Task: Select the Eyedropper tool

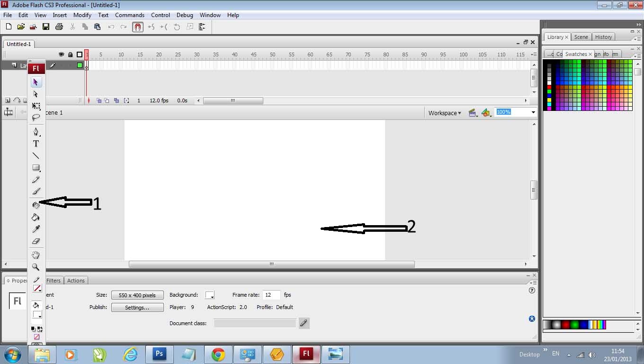Action: click(36, 229)
